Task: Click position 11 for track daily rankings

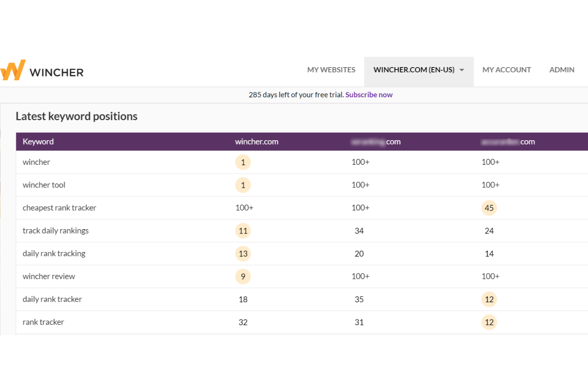Action: tap(243, 231)
